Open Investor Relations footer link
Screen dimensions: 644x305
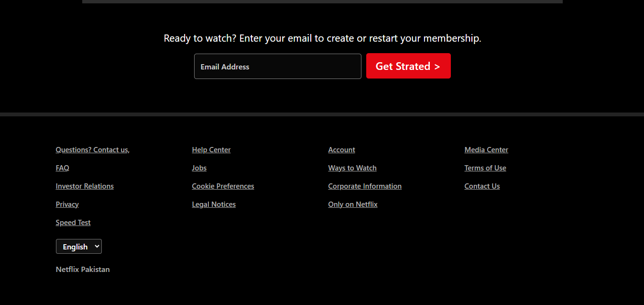coord(85,186)
